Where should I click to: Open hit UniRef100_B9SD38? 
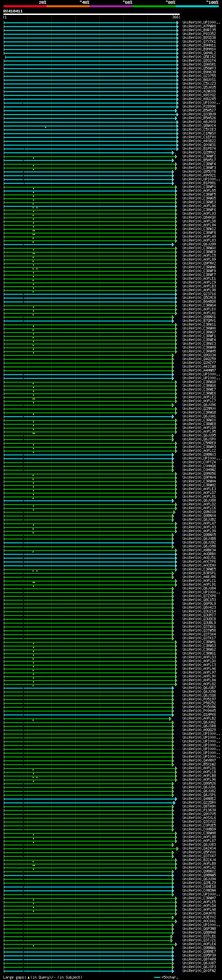point(199,38)
